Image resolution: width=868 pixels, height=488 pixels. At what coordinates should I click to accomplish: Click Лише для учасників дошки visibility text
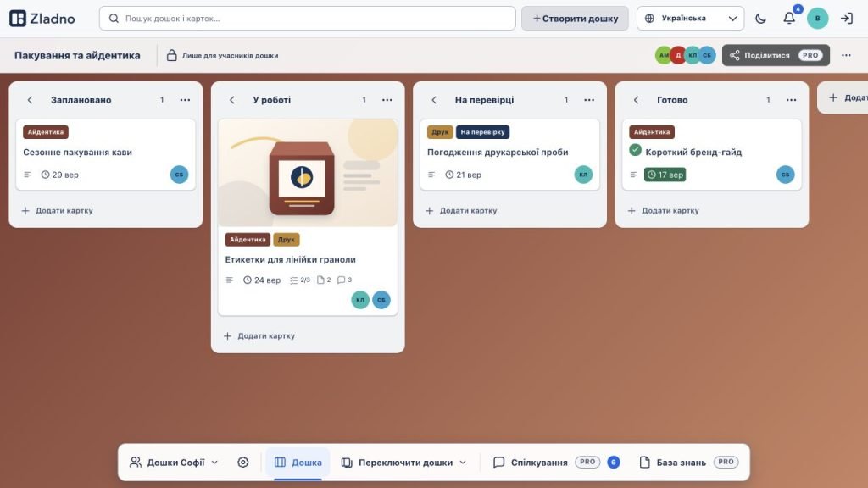pyautogui.click(x=231, y=56)
